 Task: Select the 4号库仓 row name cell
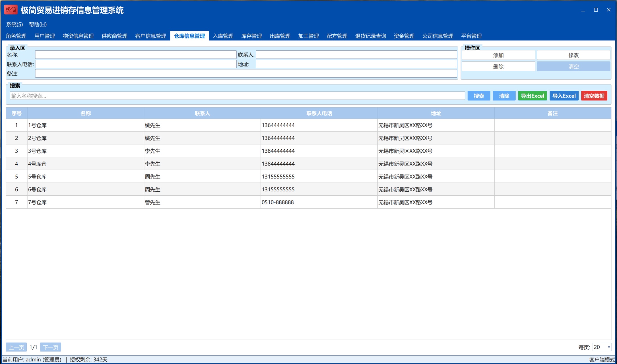click(86, 164)
